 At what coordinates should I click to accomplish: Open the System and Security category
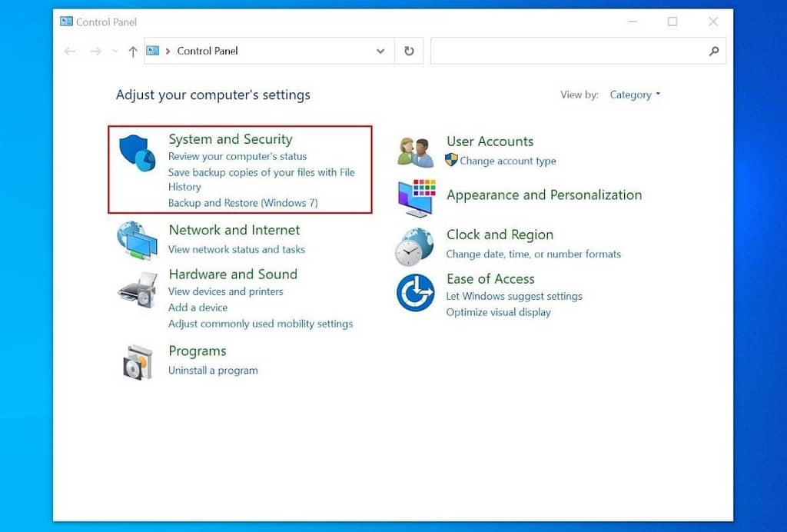pyautogui.click(x=231, y=139)
